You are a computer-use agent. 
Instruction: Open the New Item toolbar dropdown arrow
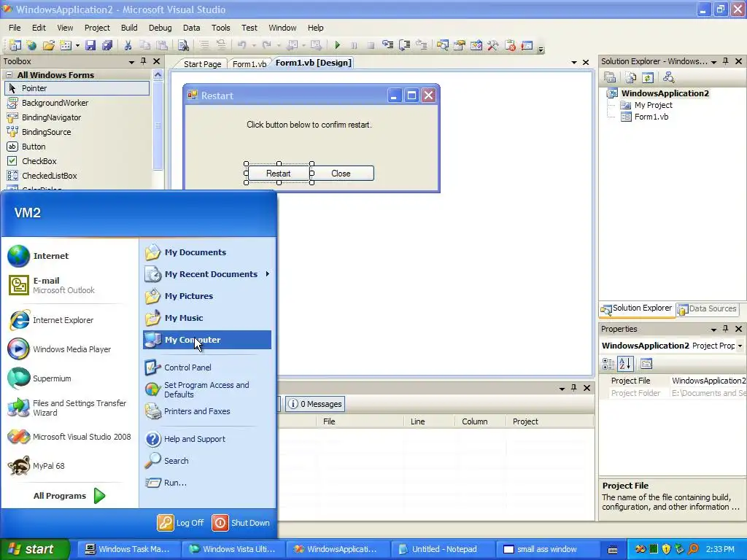point(77,46)
